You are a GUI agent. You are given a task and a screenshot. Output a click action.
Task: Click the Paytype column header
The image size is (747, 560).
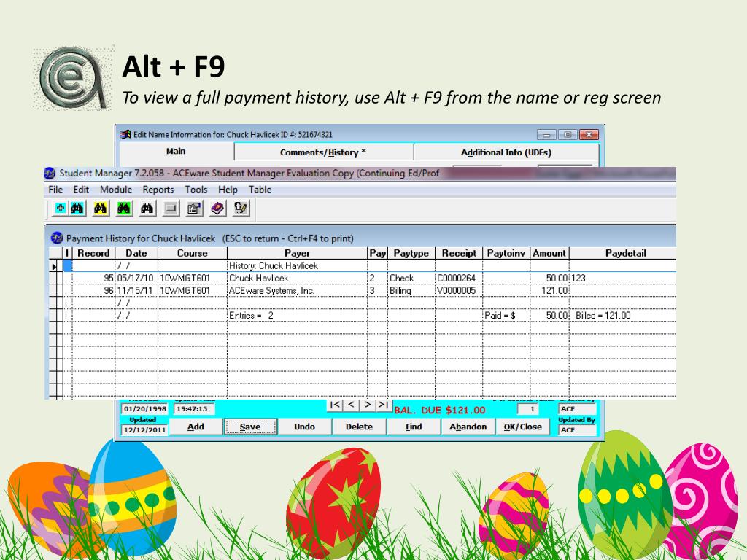(411, 253)
